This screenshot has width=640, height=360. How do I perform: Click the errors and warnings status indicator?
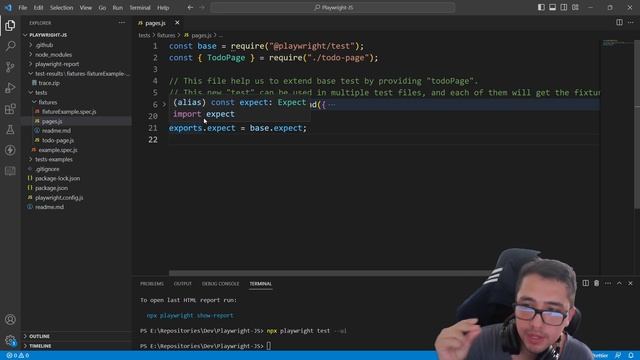click(x=18, y=356)
